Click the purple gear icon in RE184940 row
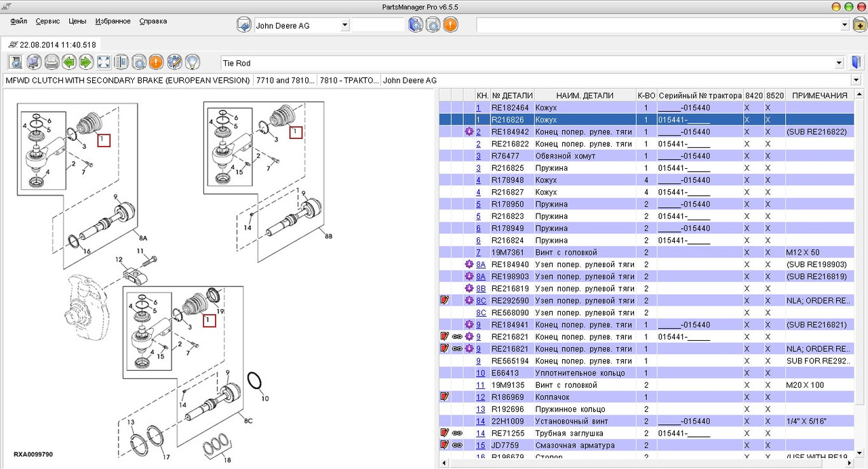Viewport: 868px width, 469px height. click(469, 264)
